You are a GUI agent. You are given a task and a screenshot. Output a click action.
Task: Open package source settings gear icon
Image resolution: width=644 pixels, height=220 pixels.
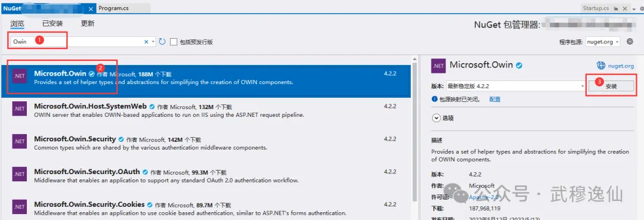tap(630, 41)
